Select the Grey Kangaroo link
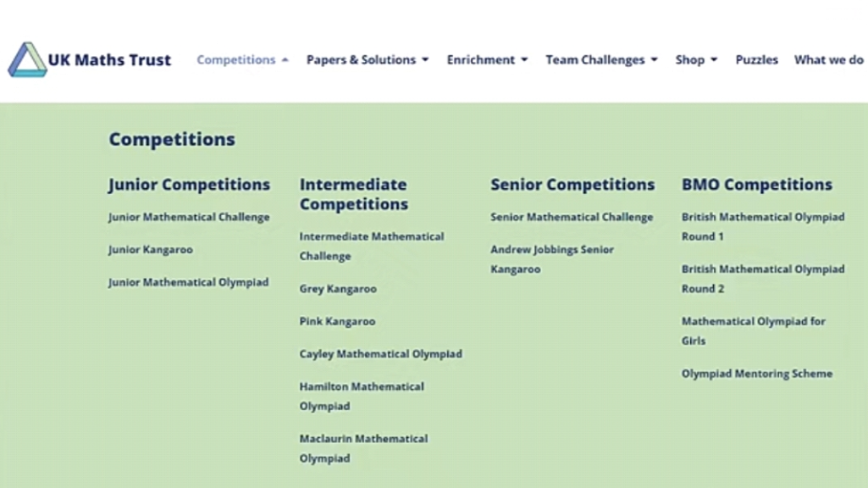Viewport: 868px width, 488px height. tap(338, 289)
